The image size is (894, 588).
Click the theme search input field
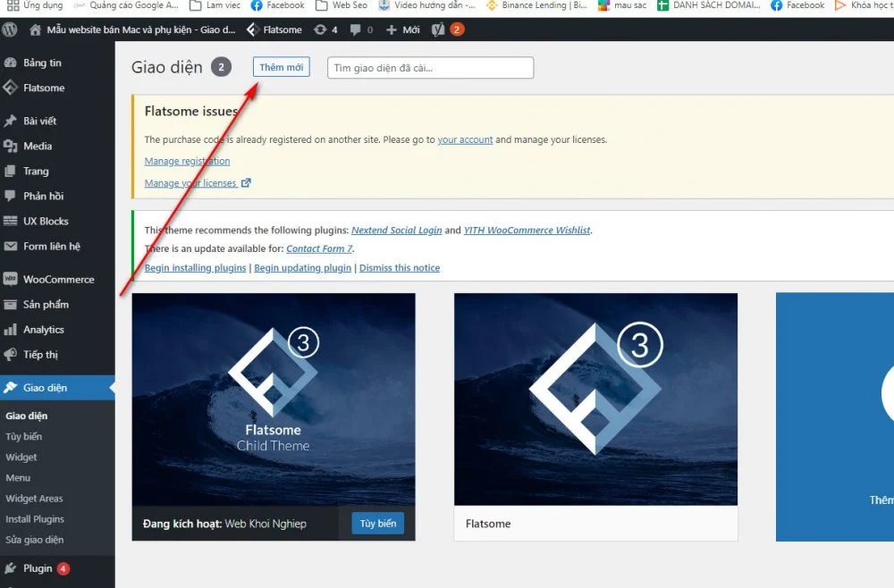click(430, 68)
